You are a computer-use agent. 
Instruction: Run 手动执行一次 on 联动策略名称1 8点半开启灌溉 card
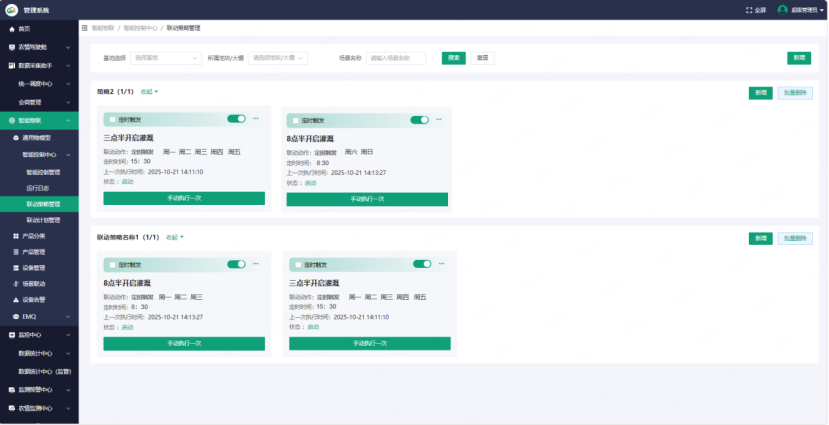[184, 344]
